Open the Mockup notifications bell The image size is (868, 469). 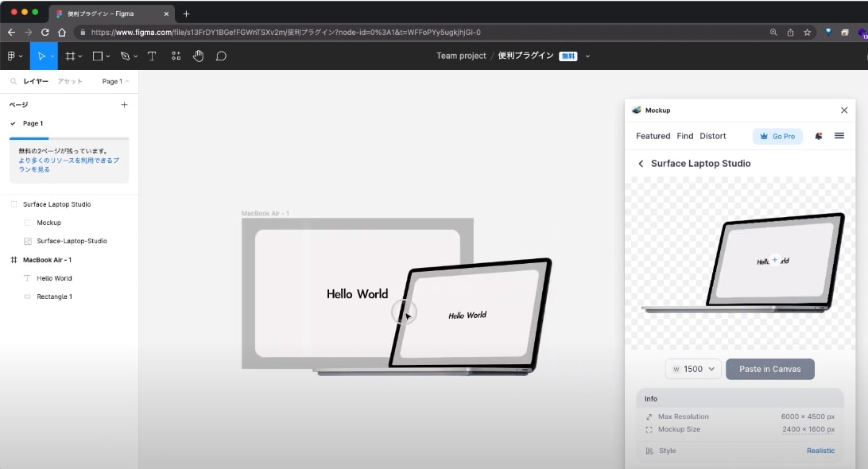click(818, 136)
